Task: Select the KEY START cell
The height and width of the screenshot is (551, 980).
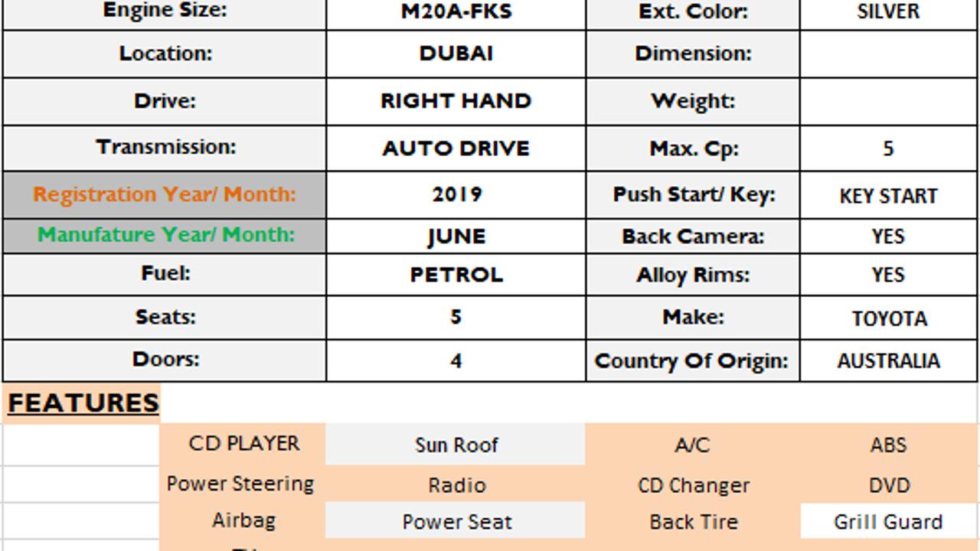Action: pos(889,194)
